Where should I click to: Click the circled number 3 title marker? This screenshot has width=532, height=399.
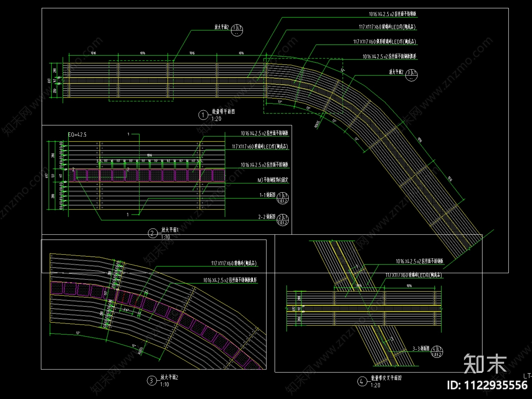[x=152, y=381]
